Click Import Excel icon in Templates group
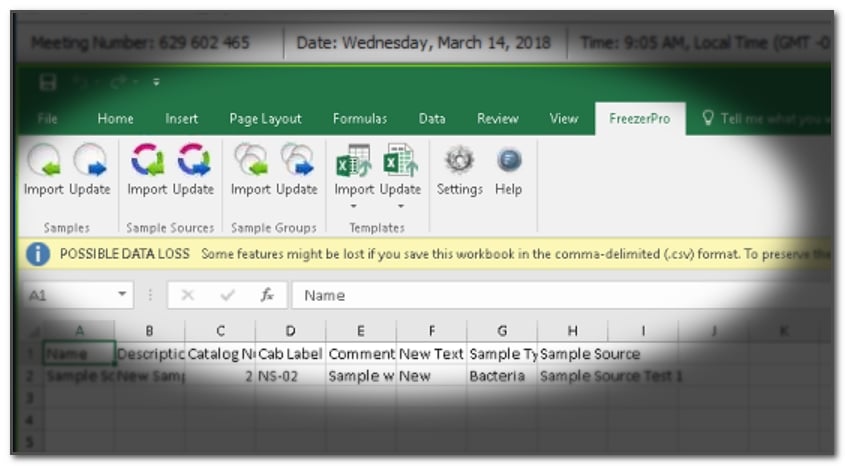The height and width of the screenshot is (466, 845). click(354, 160)
